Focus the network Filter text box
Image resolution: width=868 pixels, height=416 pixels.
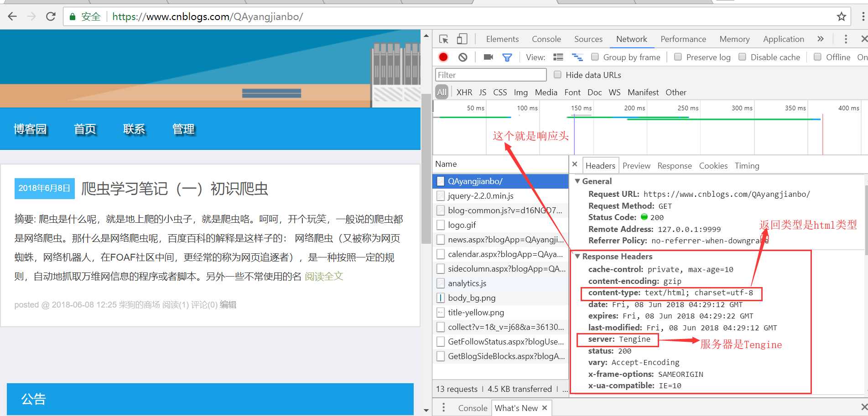tap(491, 75)
